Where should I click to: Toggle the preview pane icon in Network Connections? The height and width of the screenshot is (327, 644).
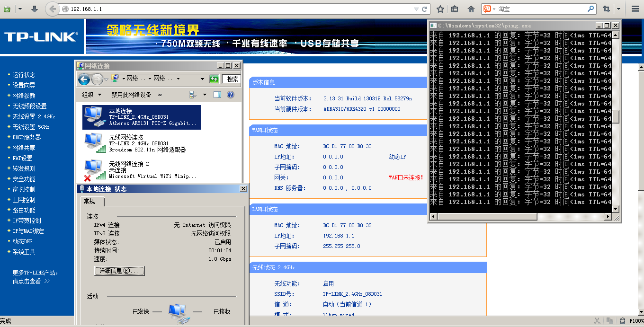(217, 95)
